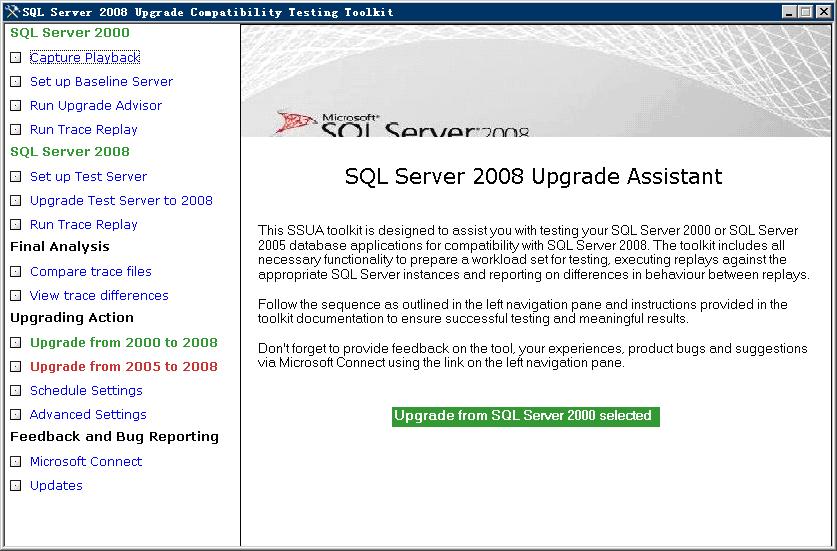
Task: Maximize the toolkit window
Action: click(x=806, y=12)
